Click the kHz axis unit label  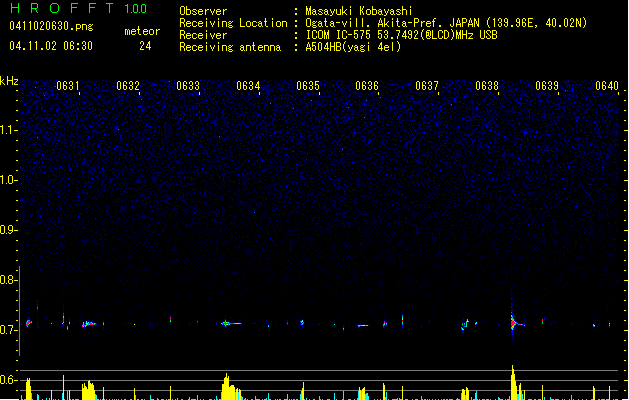[x=9, y=81]
